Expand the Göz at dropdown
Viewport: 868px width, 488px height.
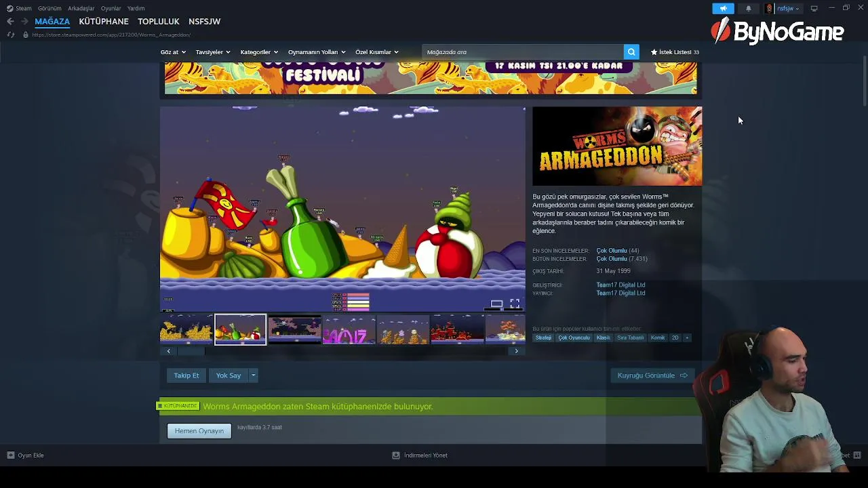[x=173, y=52]
